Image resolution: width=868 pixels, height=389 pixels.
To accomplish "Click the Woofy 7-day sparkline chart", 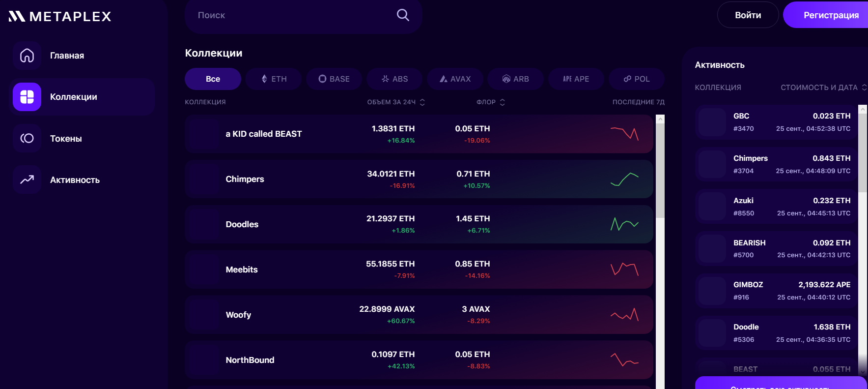I will point(624,315).
